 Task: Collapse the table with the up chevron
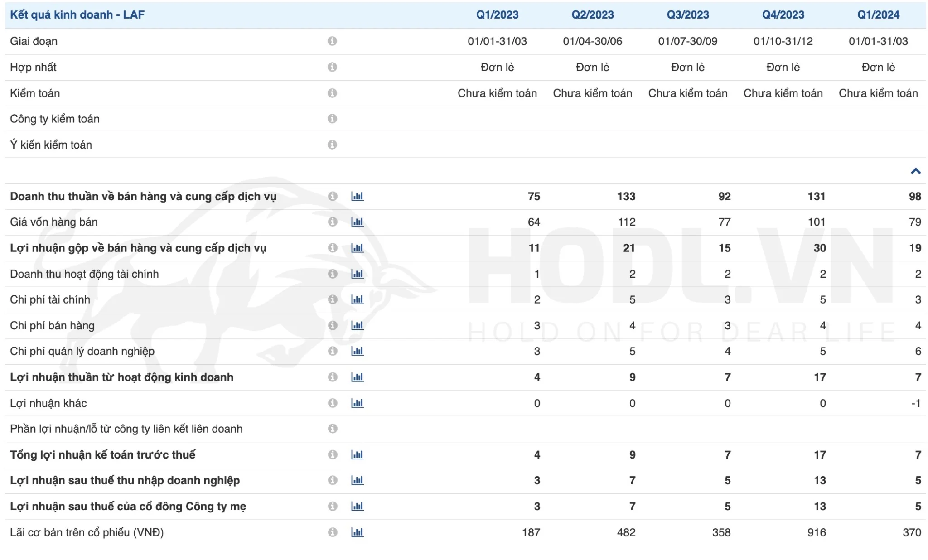coord(915,171)
